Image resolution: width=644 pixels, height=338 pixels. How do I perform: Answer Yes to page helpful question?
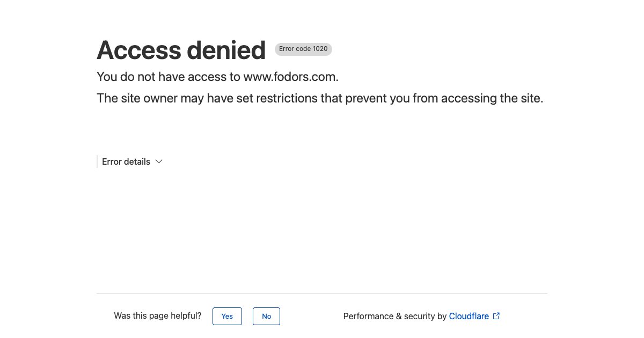(227, 316)
